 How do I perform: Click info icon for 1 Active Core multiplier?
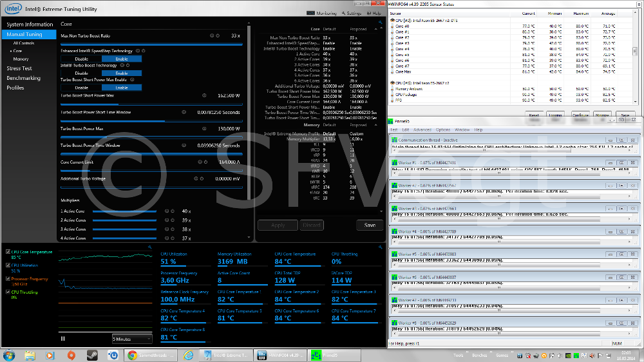pos(167,211)
